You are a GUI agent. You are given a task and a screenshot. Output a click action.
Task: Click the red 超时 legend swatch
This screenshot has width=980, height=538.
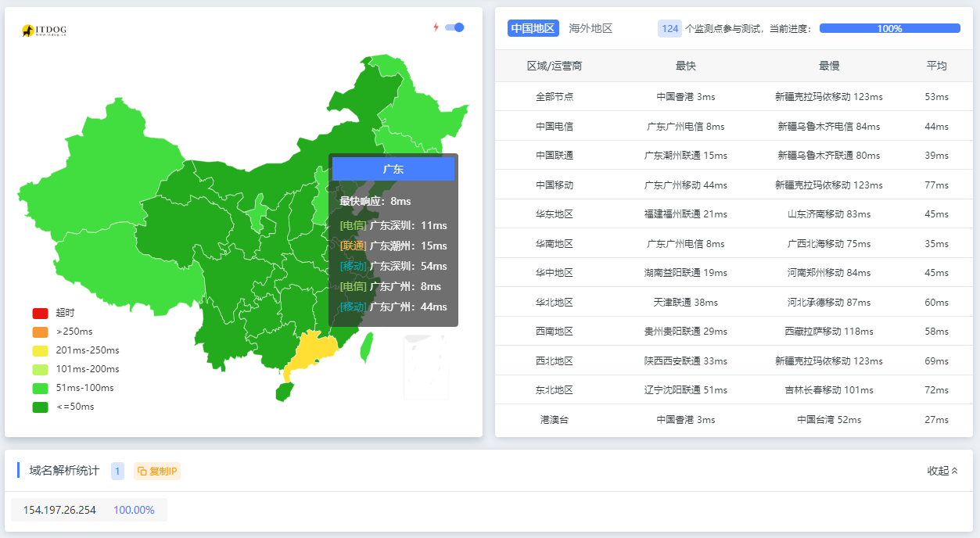(x=40, y=313)
